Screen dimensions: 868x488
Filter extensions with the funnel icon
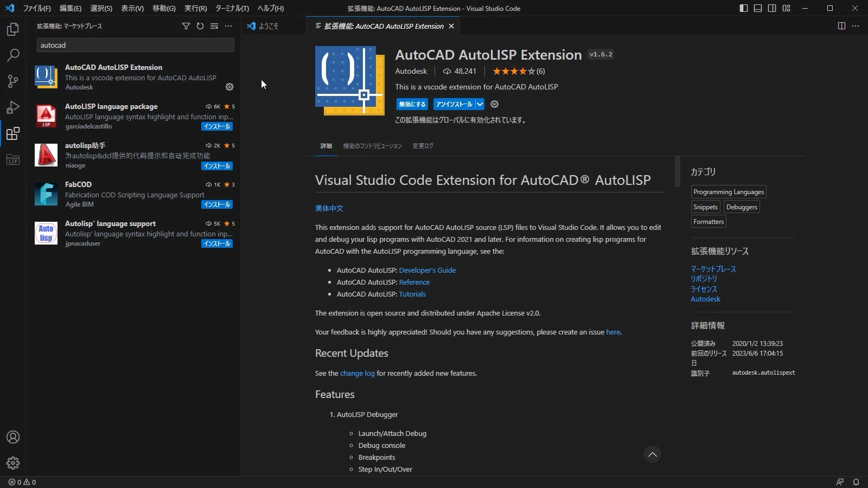(186, 26)
